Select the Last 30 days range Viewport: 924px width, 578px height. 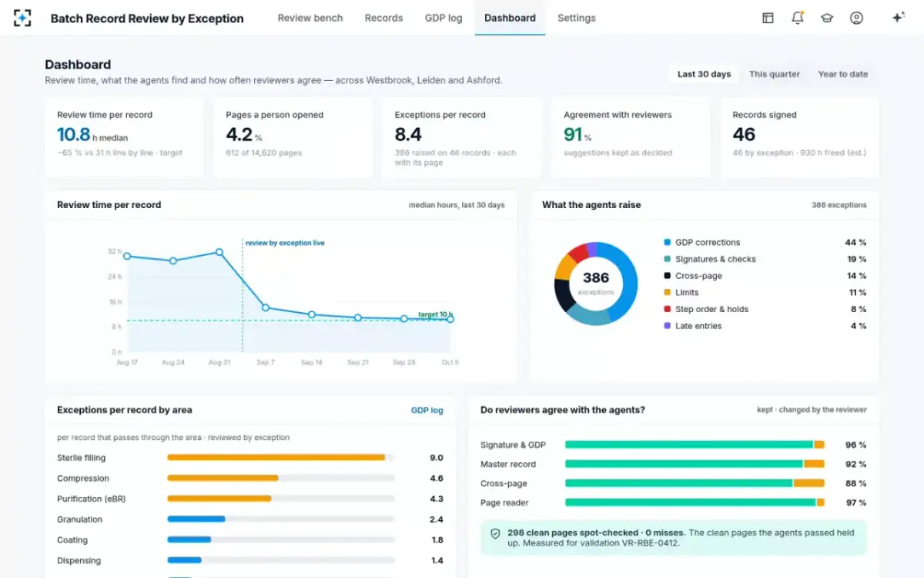coord(704,74)
